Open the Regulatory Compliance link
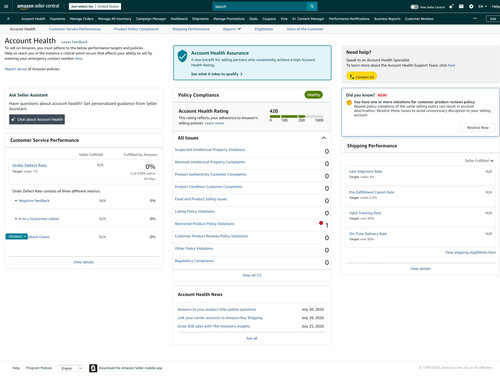Viewport: 500px width, 383px height. point(194,261)
